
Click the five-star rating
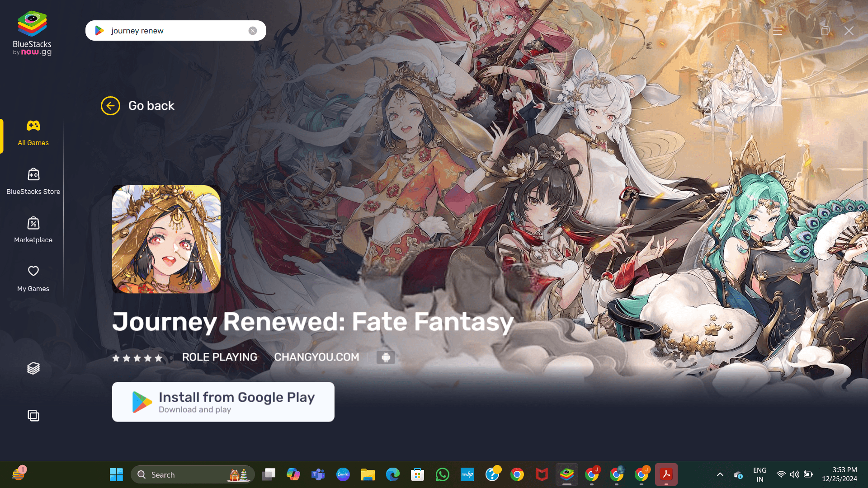[x=137, y=358]
